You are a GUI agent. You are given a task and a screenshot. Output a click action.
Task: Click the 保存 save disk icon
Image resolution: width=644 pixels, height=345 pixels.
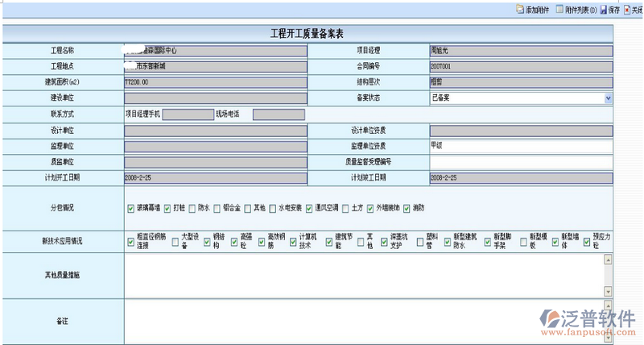pos(604,10)
